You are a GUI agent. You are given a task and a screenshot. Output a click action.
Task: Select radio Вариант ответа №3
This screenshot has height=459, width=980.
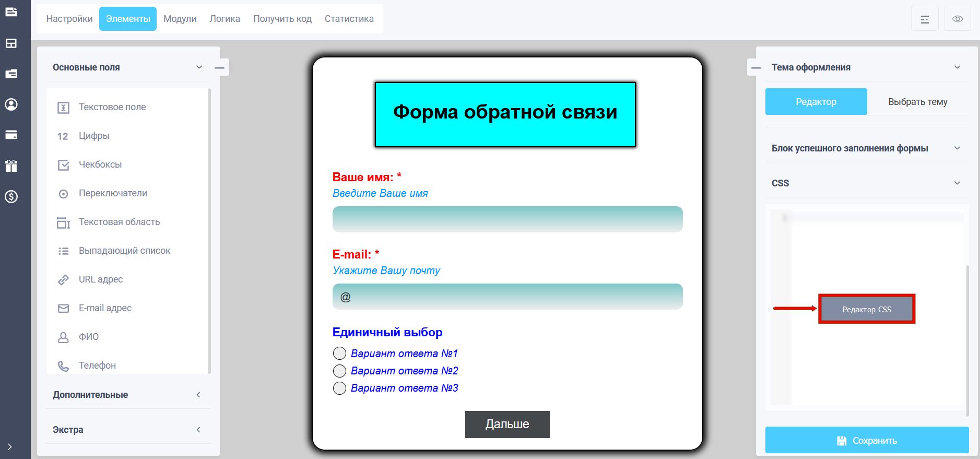339,388
